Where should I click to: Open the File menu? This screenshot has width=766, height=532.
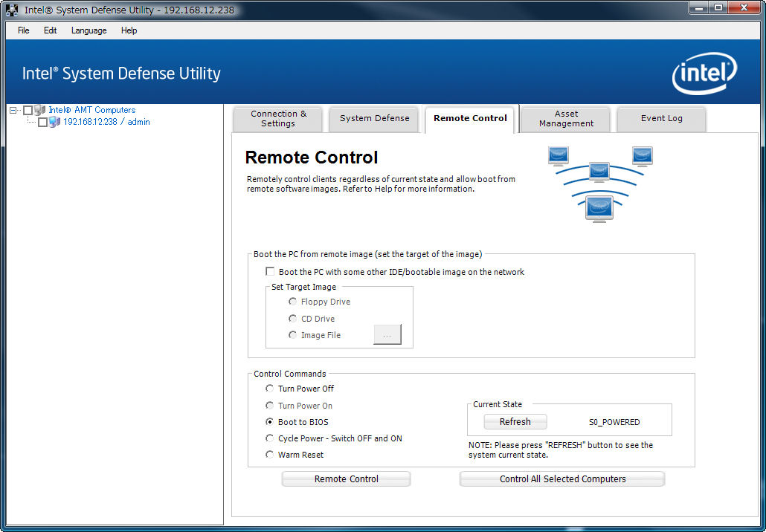click(24, 30)
